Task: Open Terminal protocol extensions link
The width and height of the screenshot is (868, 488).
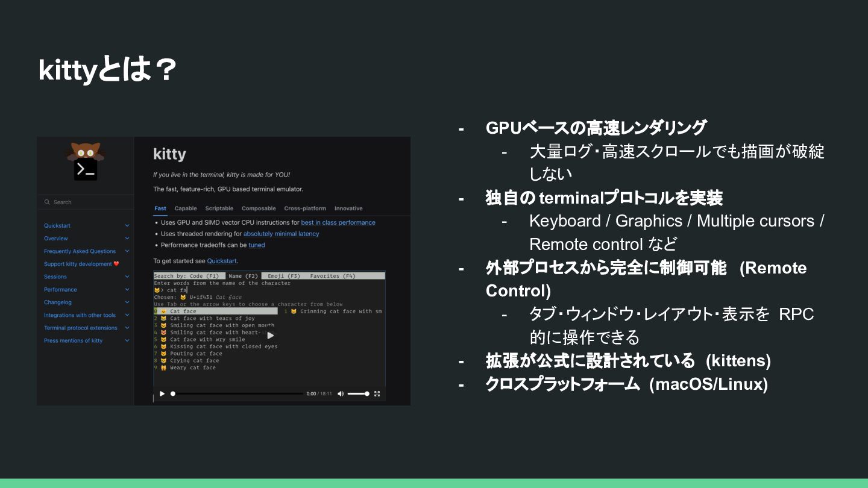Action: coord(81,328)
